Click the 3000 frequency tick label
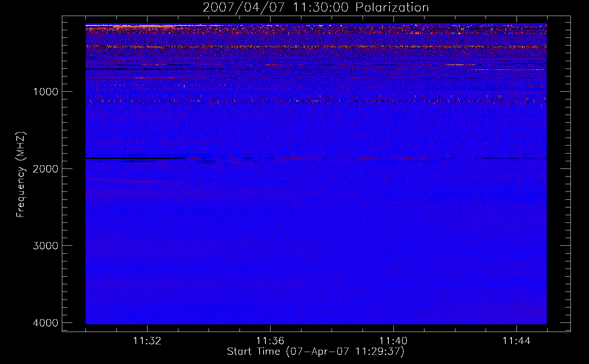589x364 pixels. point(46,246)
